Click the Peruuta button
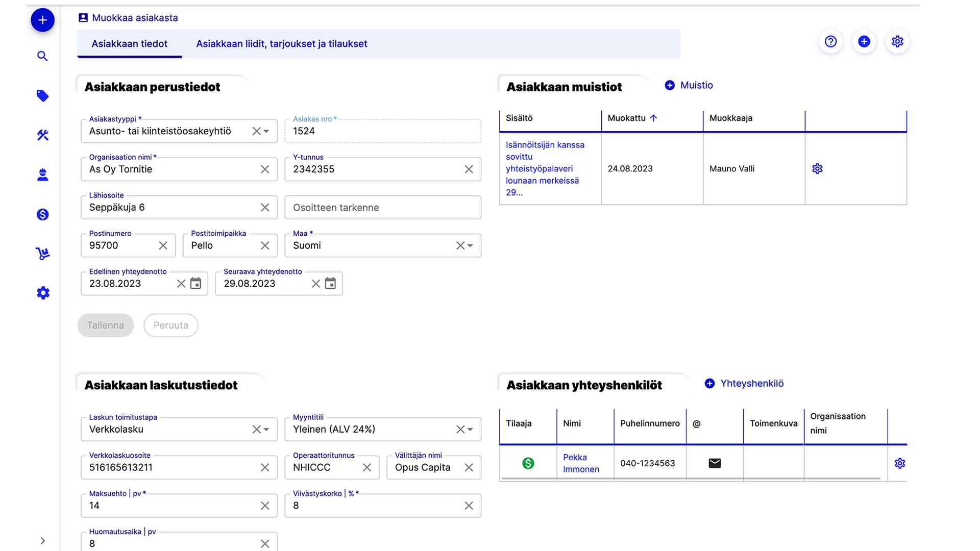Image resolution: width=980 pixels, height=551 pixels. click(x=171, y=325)
